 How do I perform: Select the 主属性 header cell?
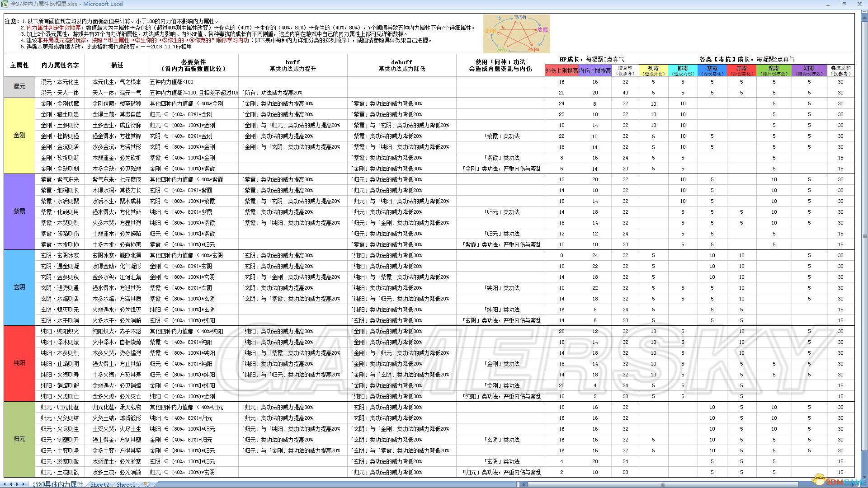click(19, 66)
